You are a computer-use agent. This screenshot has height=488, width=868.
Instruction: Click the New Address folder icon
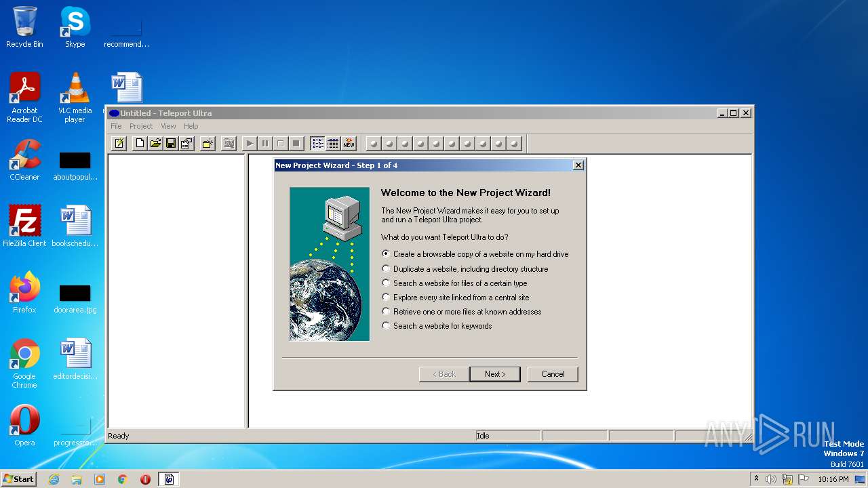pyautogui.click(x=208, y=144)
